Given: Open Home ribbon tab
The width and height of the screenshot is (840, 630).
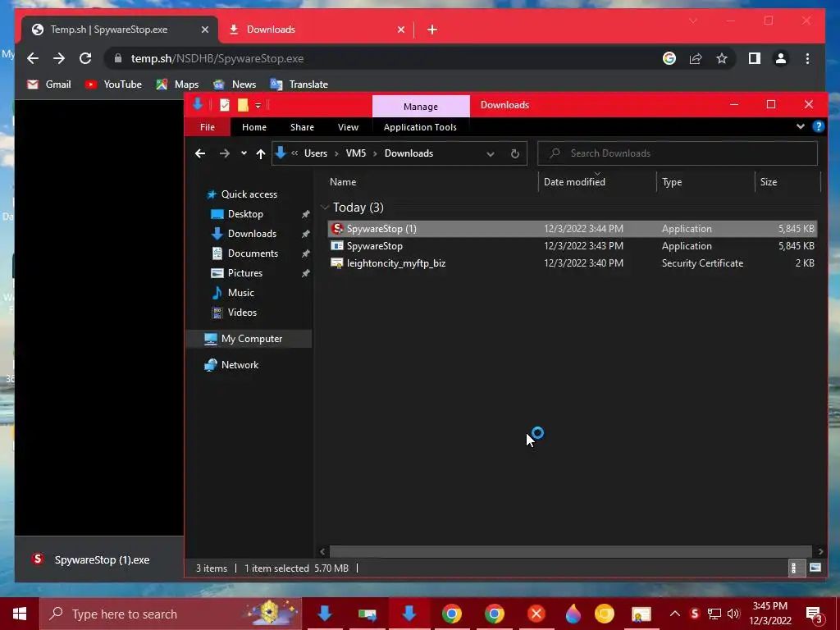Looking at the screenshot, I should tap(254, 127).
